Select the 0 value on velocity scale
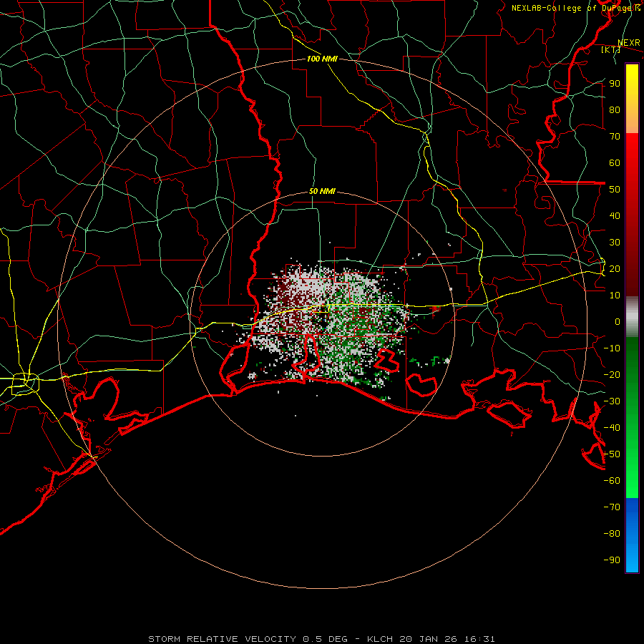Screen dimensions: 644x644 point(618,321)
